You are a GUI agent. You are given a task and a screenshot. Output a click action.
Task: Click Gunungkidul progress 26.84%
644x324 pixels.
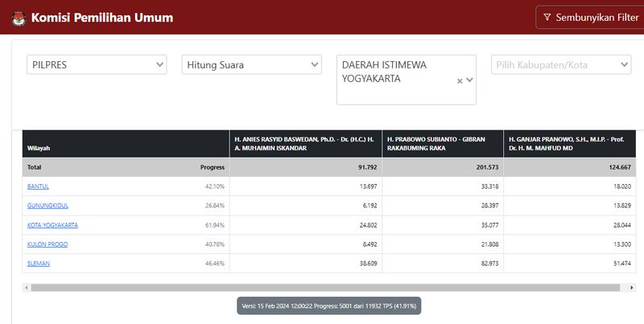point(215,206)
